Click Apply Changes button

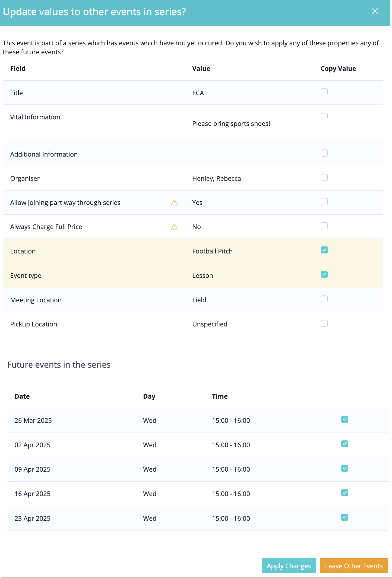coord(289,566)
